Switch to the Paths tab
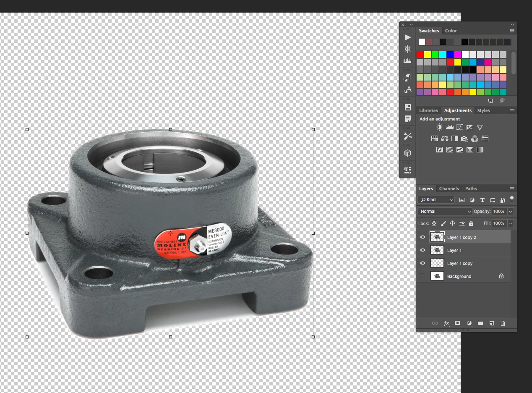 471,189
